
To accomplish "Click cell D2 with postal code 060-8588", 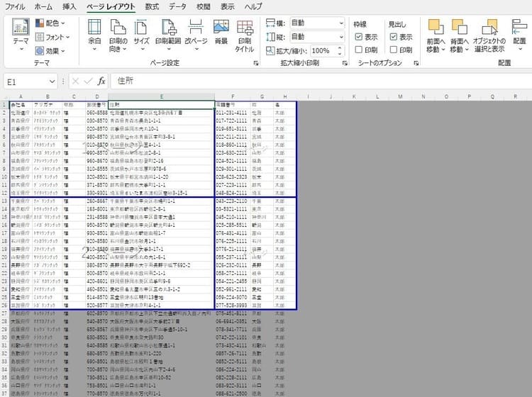I will (96, 113).
